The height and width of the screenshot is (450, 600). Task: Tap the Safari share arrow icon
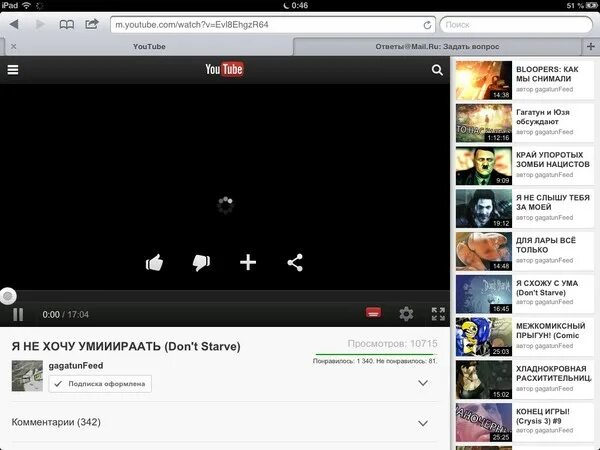(x=92, y=24)
